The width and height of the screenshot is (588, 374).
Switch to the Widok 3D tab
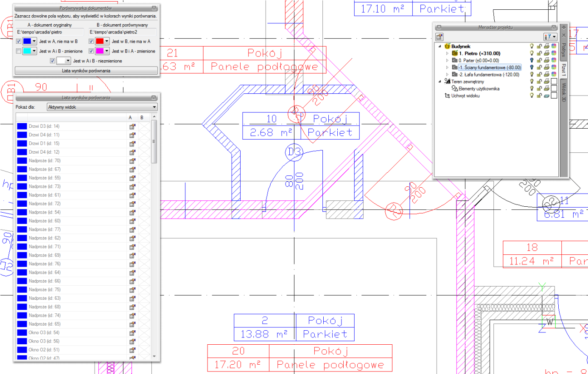[564, 92]
